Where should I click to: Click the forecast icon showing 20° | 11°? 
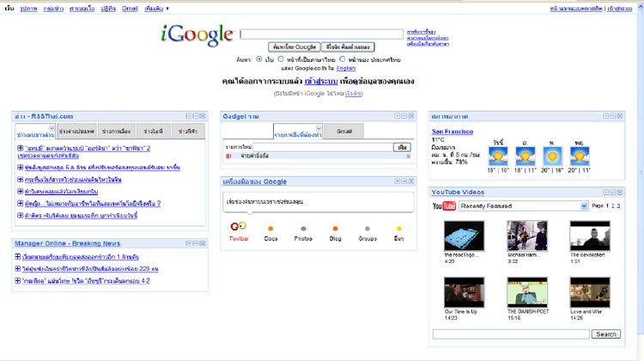tap(580, 156)
